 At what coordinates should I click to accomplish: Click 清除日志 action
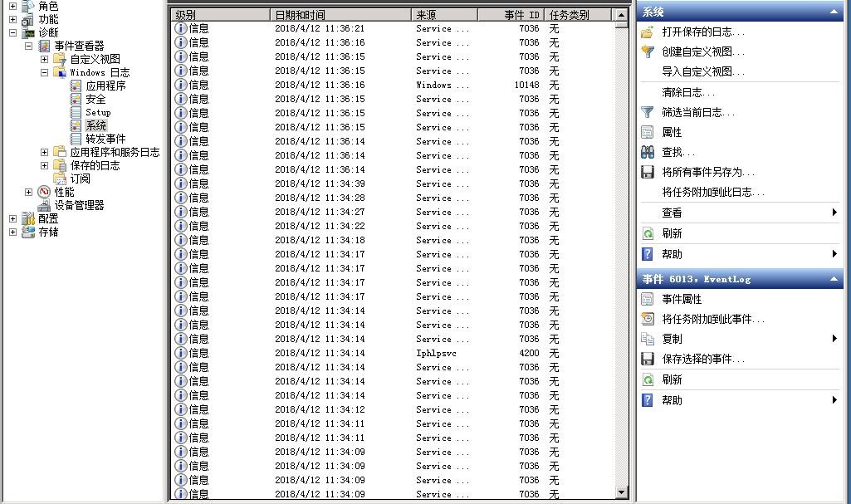coord(688,93)
